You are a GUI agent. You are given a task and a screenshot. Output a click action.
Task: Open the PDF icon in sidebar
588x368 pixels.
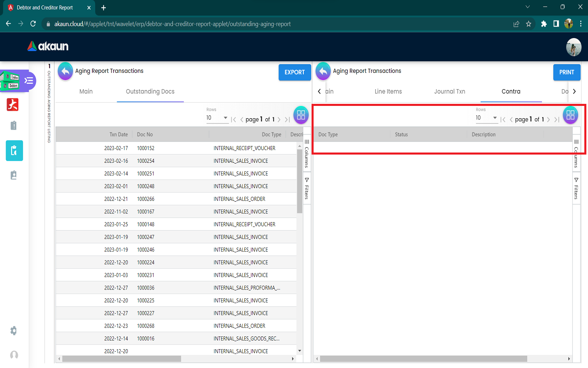coord(13,105)
